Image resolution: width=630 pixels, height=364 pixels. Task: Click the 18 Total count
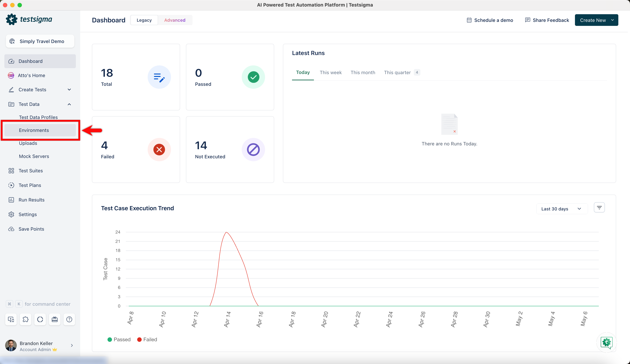(107, 73)
